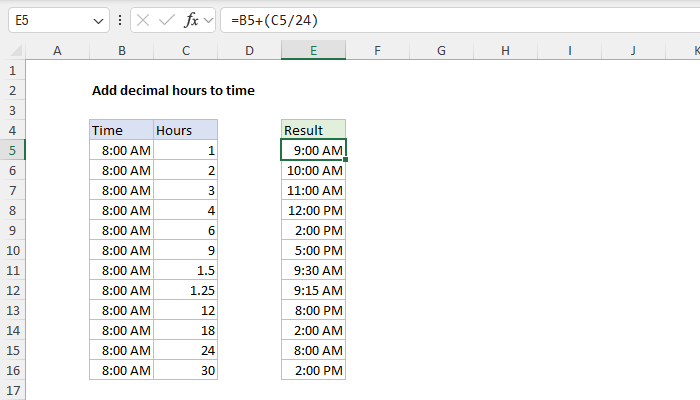
Task: Select row 17 header
Action: [x=12, y=391]
